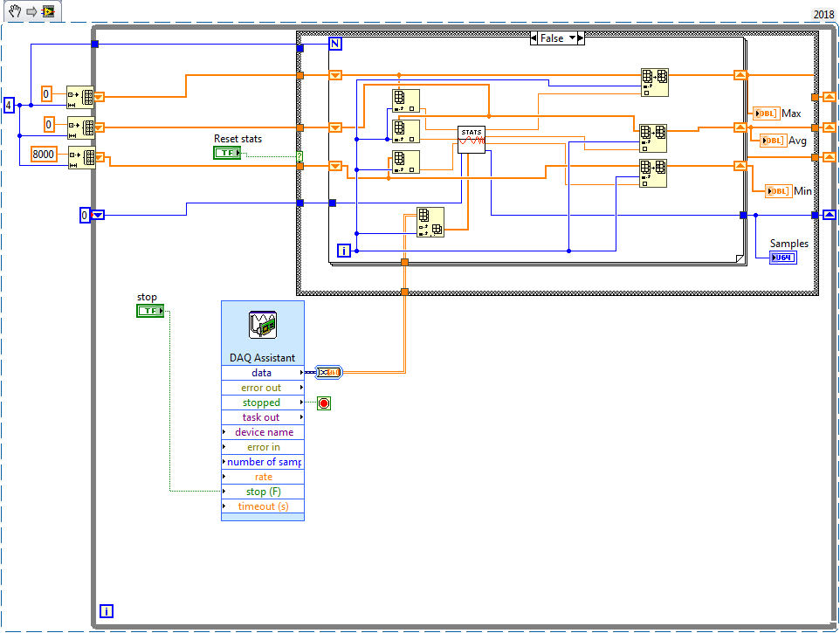Screen dimensions: 840x633
Task: Select the DAQ Assistant Express VI icon
Action: pos(263,325)
